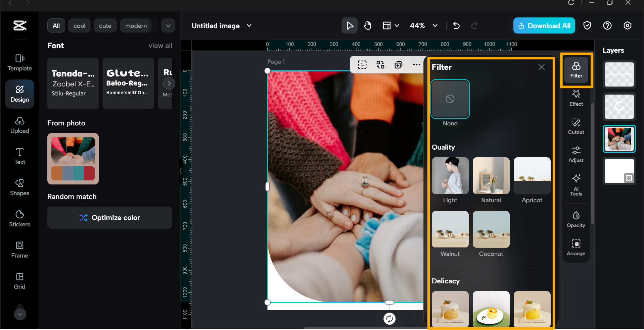Screen dimensions: 644x330
Task: Click Download All button
Action: (x=544, y=25)
